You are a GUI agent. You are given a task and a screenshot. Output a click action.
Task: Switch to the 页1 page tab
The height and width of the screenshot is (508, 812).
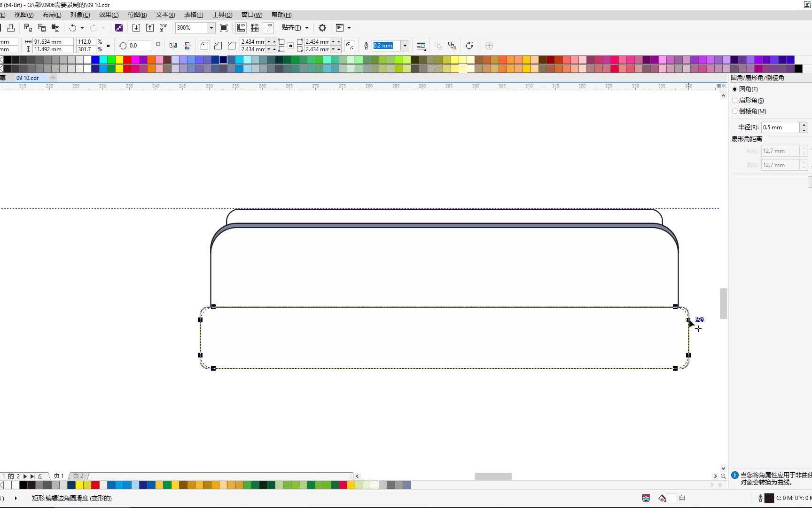(59, 476)
